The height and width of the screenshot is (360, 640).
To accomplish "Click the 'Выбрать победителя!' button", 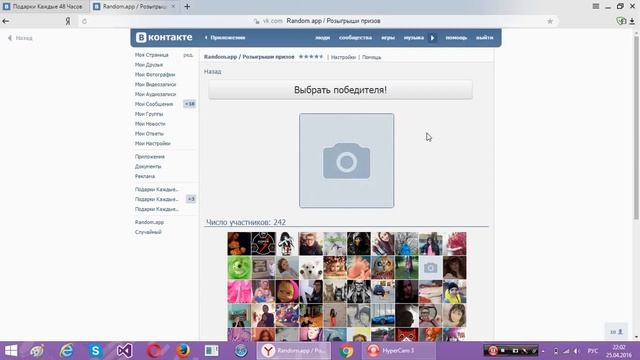I will click(x=340, y=90).
